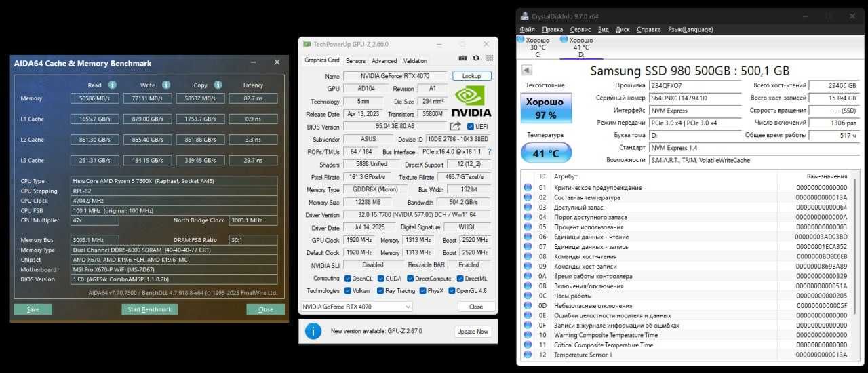Click the CPU Type value Ryzen 5 7600X
868x373 pixels.
coord(174,181)
